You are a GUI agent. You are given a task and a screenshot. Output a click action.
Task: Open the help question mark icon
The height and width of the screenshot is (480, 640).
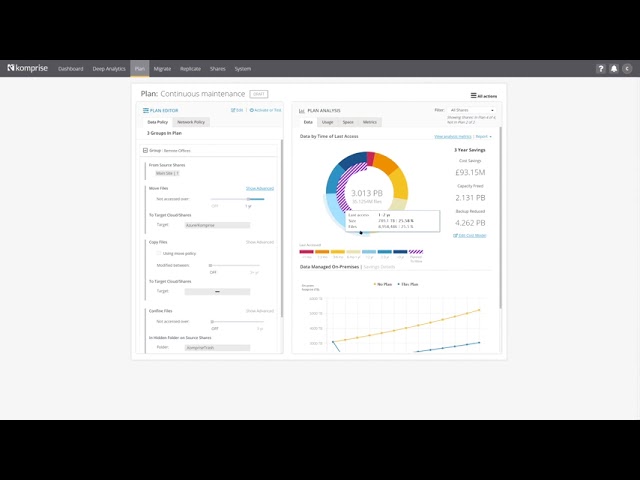point(600,69)
